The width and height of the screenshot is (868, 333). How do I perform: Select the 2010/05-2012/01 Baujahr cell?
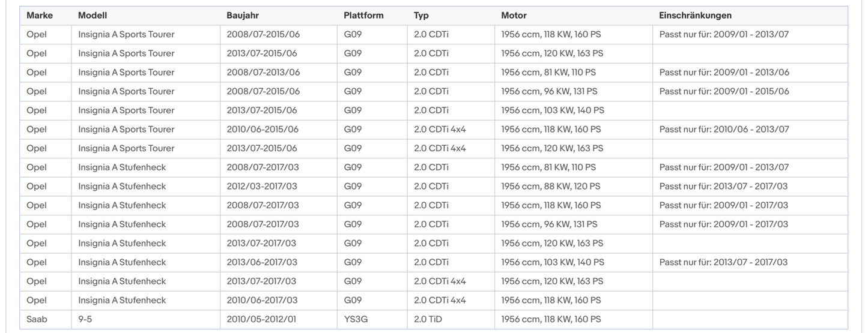tap(263, 319)
